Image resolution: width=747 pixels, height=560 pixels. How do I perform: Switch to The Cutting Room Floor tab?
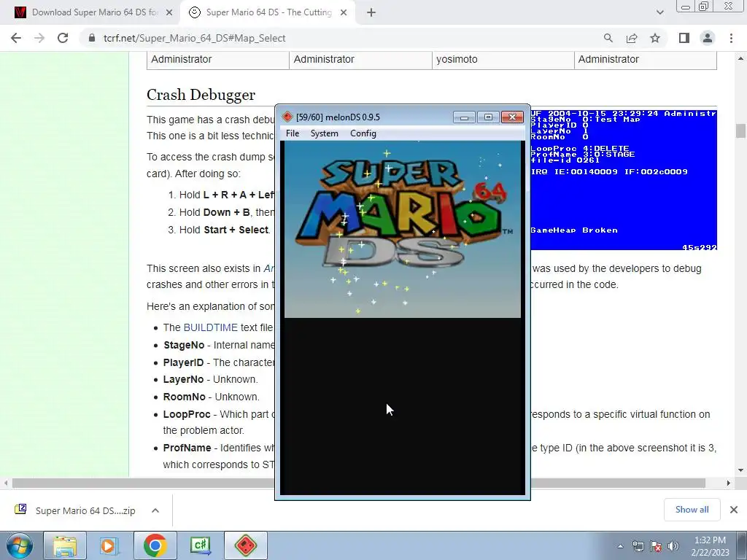point(267,13)
